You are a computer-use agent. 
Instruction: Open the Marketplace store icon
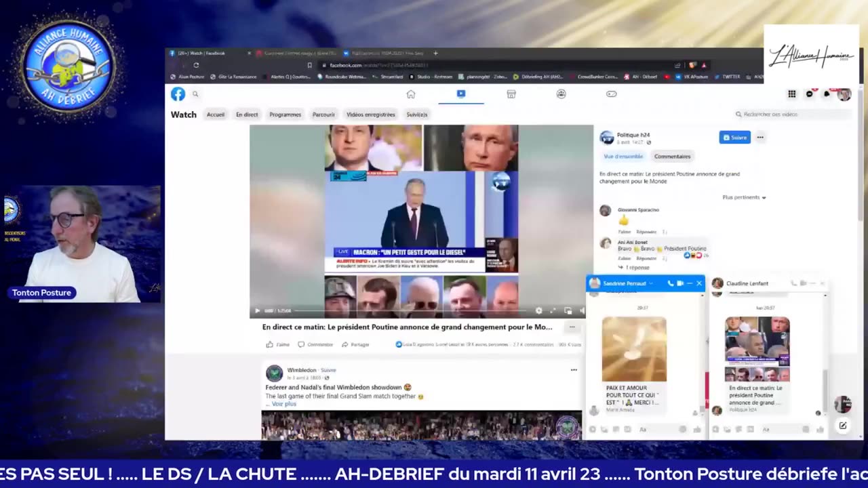click(511, 94)
